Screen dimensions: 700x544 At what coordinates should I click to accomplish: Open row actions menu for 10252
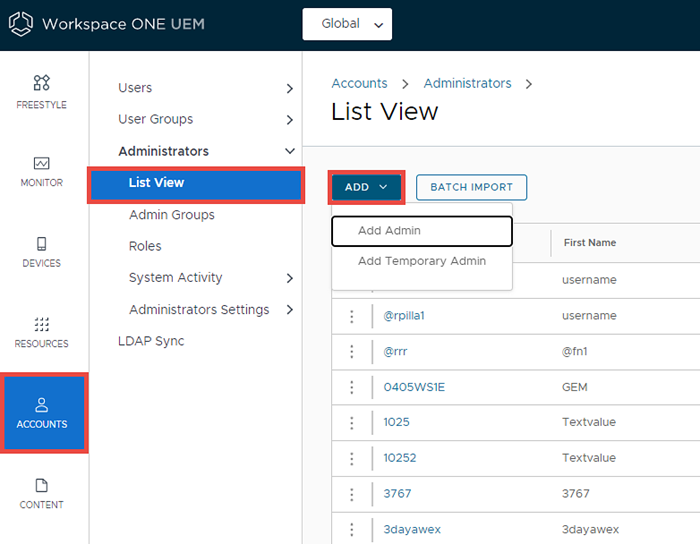352,458
